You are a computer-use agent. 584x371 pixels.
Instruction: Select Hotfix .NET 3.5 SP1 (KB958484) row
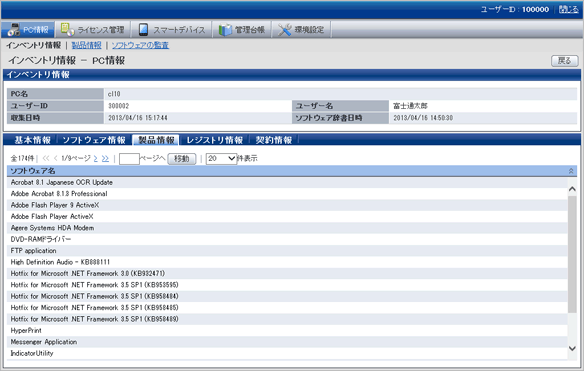point(287,296)
